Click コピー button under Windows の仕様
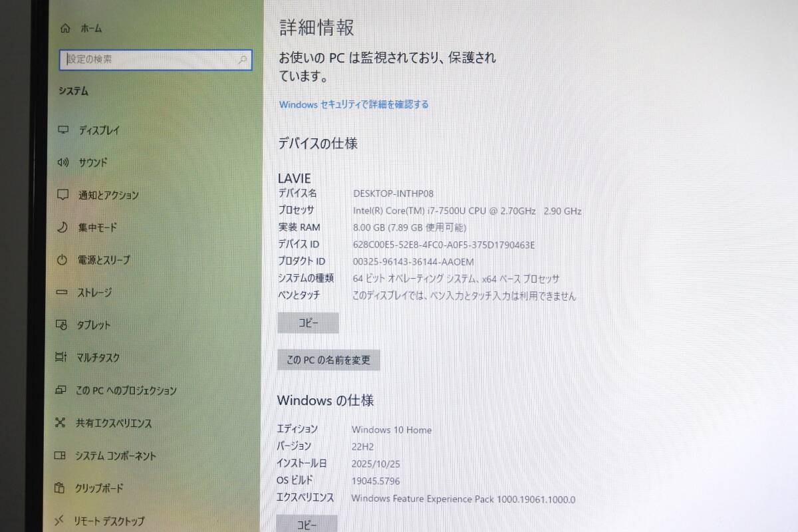 307,524
